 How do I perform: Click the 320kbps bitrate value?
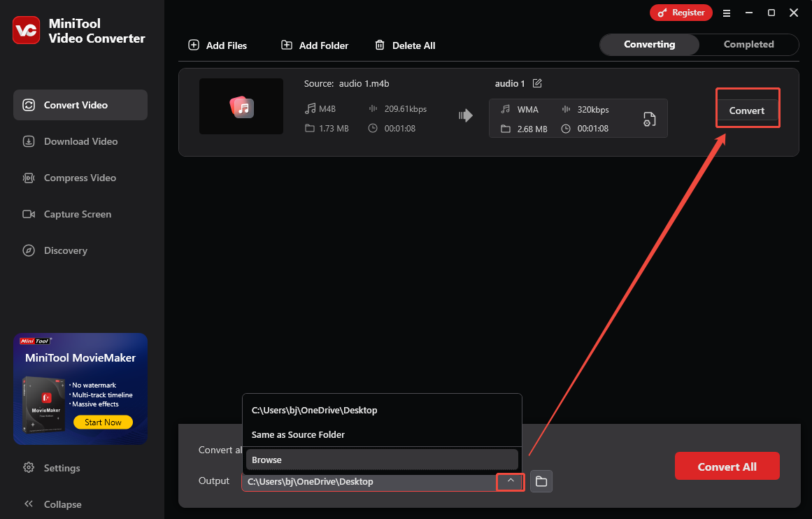click(x=593, y=110)
